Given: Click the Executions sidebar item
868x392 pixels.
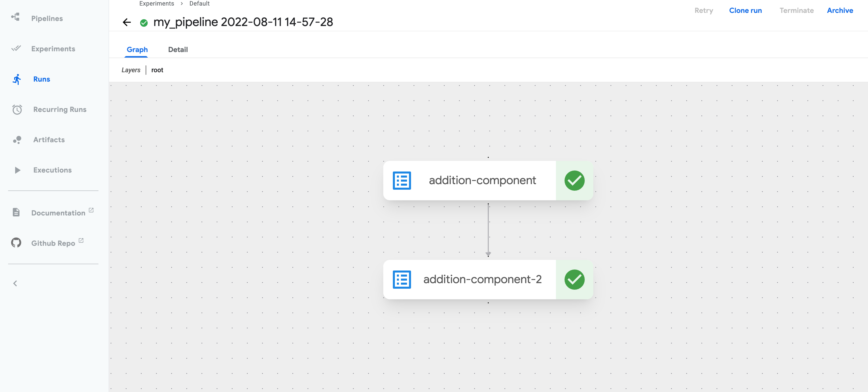Looking at the screenshot, I should coord(52,169).
